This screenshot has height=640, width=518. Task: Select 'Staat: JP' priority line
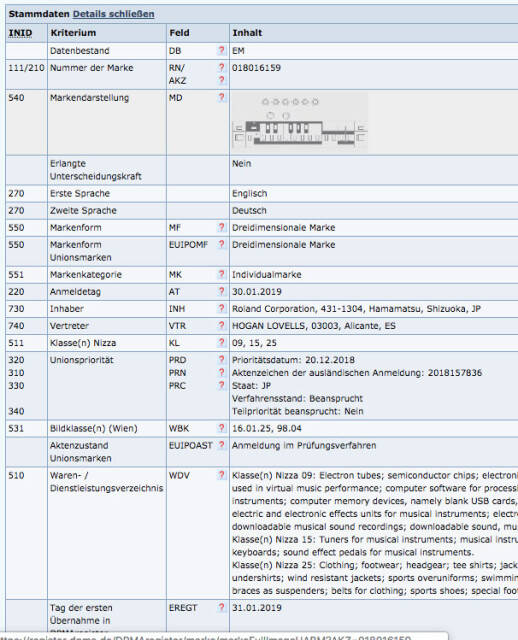click(251, 386)
